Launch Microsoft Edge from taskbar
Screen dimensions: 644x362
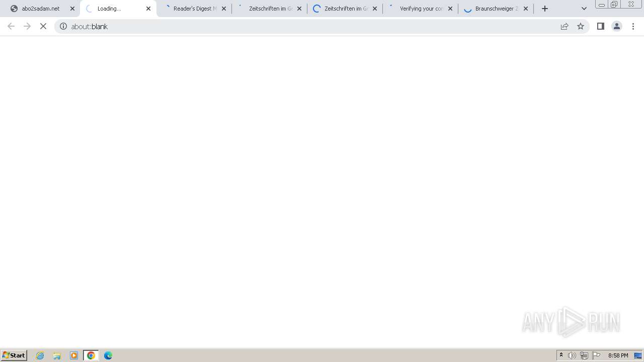[108, 355]
